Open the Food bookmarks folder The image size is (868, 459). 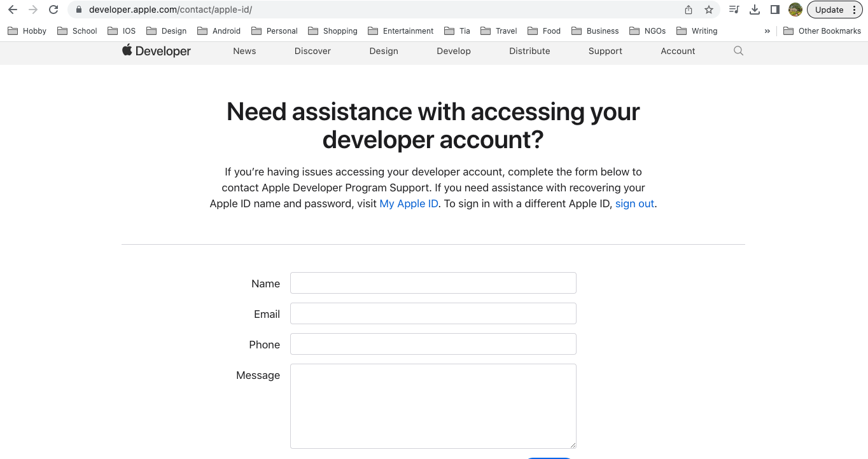tap(544, 31)
